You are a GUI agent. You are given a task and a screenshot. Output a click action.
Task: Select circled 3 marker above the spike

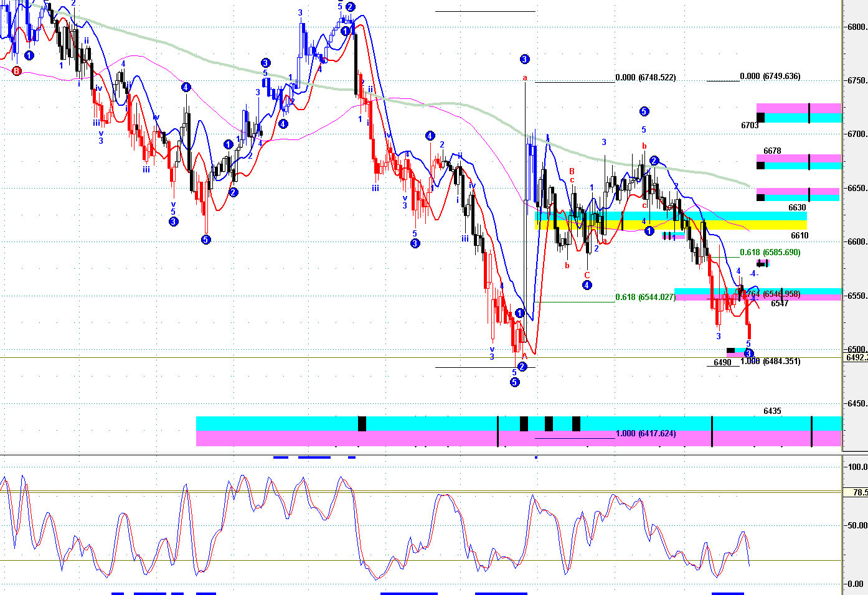[x=524, y=59]
